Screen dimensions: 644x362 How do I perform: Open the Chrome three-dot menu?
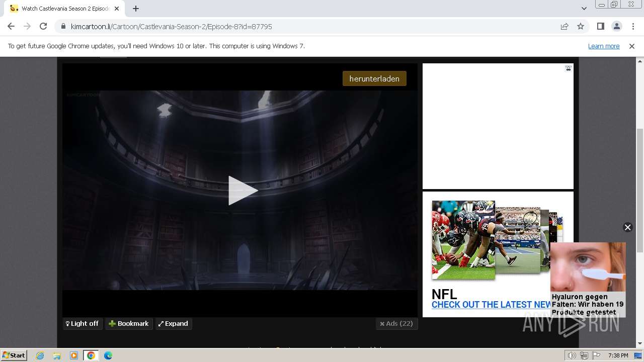[x=632, y=27]
